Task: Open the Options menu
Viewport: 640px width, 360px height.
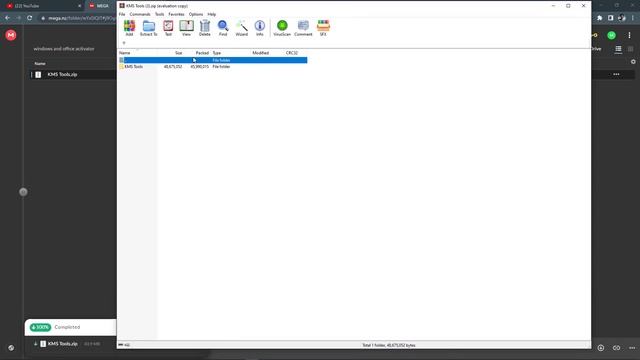Action: pos(196,14)
